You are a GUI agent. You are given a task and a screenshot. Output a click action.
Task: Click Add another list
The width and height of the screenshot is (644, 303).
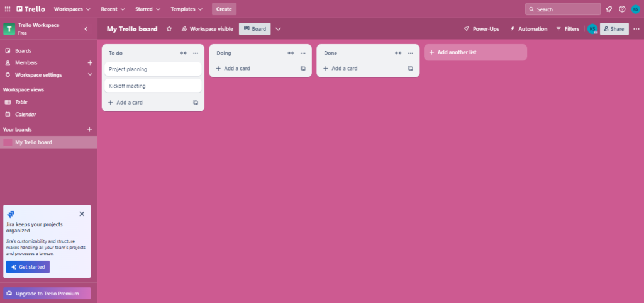[x=475, y=52]
